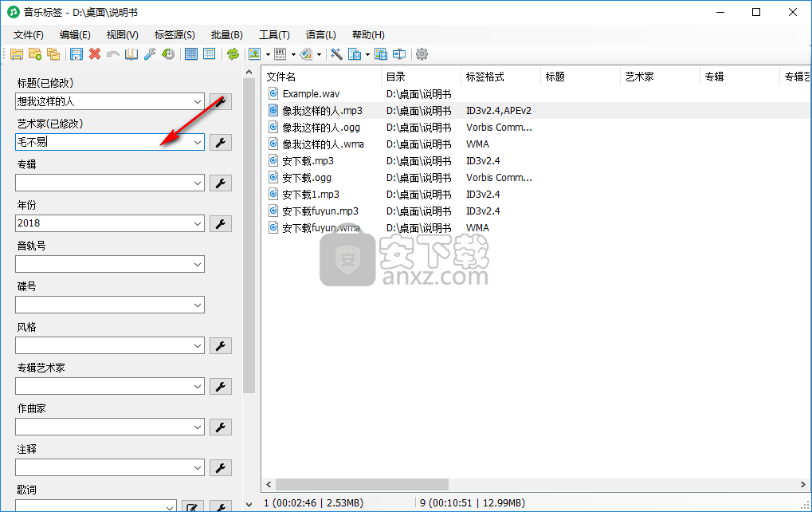
Task: Sort by the 艺术家 column header
Action: point(660,77)
